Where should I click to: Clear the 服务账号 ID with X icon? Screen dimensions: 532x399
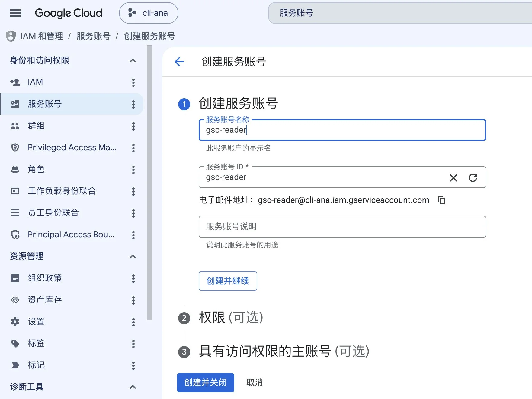click(x=453, y=177)
